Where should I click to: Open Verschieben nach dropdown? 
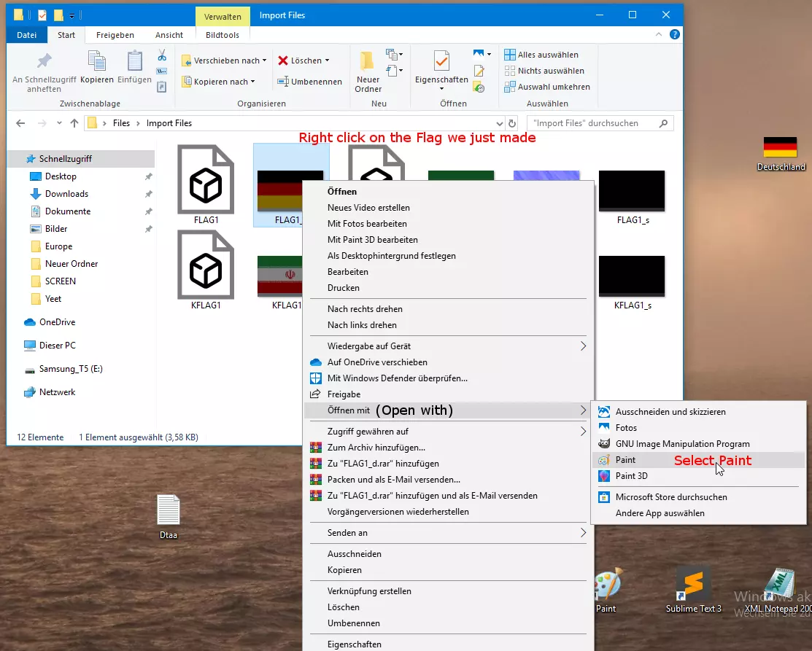point(224,61)
